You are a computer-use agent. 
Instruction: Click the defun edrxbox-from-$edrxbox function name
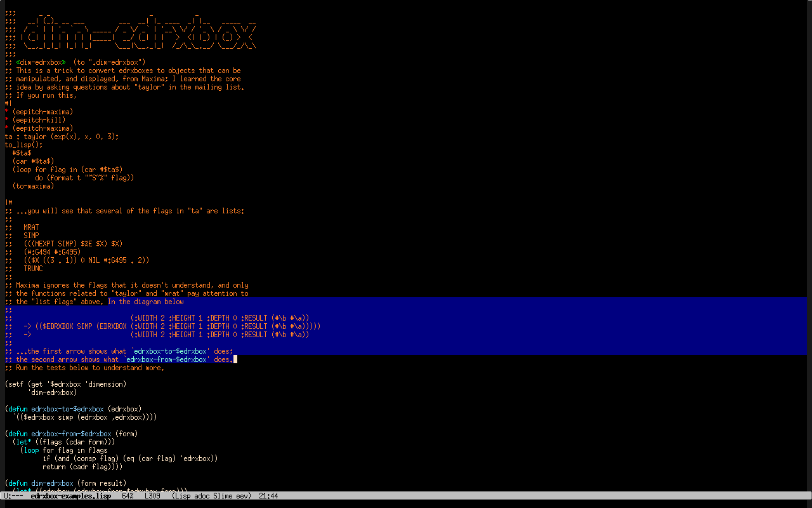(71, 434)
